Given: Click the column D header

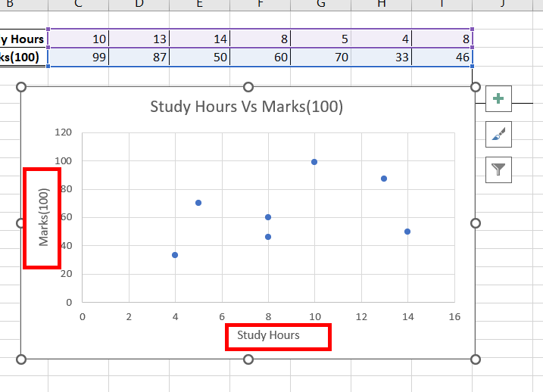Looking at the screenshot, I should click(x=139, y=5).
